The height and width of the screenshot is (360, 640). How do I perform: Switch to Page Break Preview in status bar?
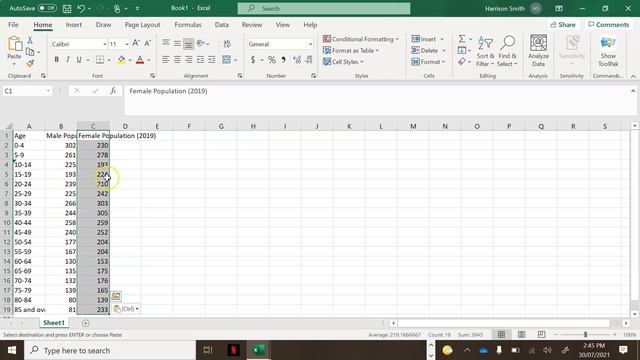coord(541,335)
